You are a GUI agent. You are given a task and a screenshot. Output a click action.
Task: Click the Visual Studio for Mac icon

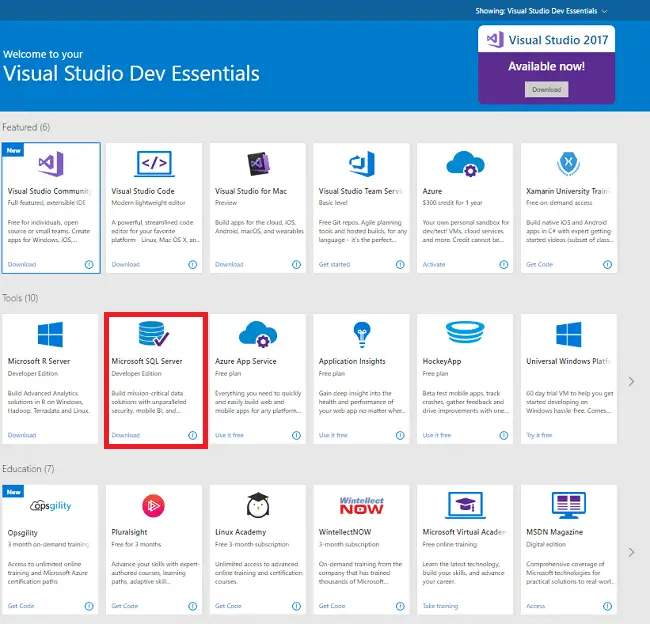point(258,164)
